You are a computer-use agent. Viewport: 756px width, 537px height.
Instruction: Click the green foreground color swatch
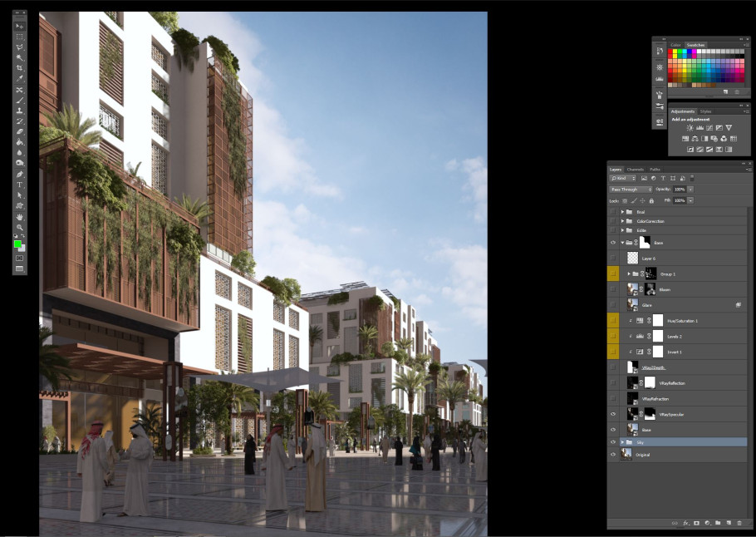coord(17,244)
